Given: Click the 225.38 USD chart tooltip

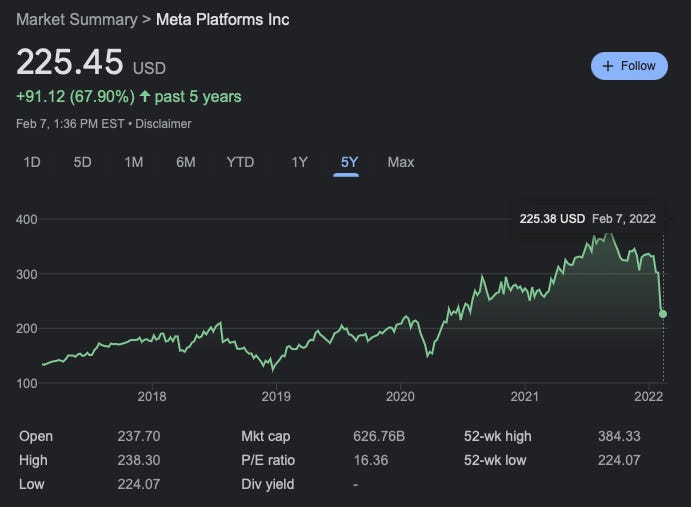Looking at the screenshot, I should coord(587,219).
